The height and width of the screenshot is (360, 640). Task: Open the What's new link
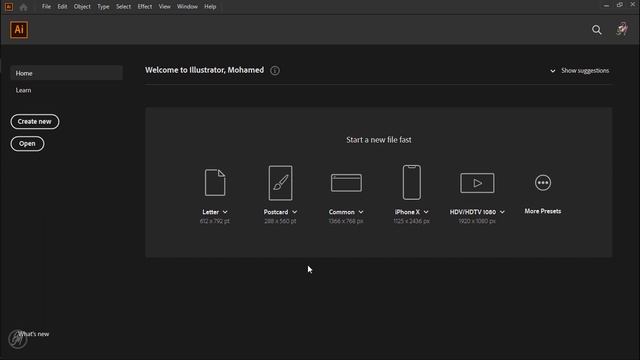[33, 334]
